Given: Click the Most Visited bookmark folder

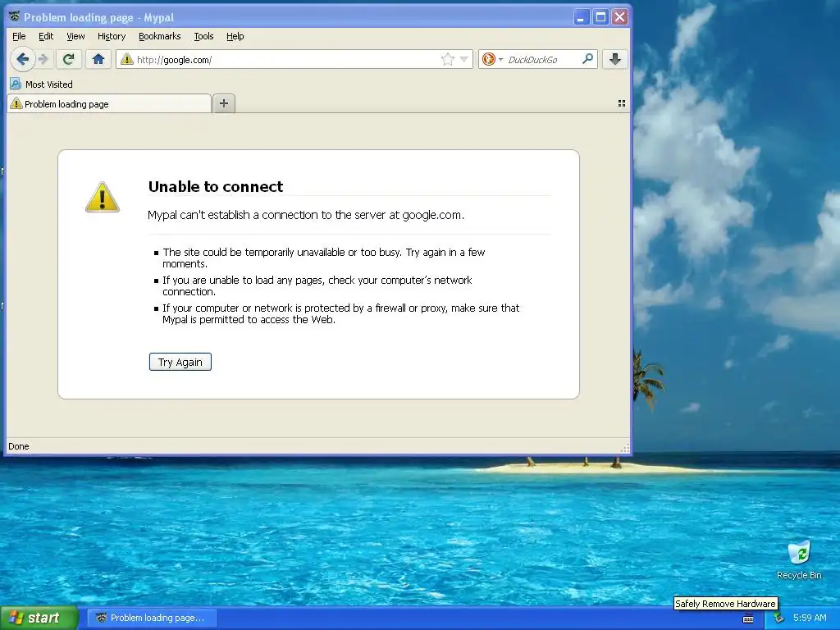Looking at the screenshot, I should pyautogui.click(x=41, y=84).
